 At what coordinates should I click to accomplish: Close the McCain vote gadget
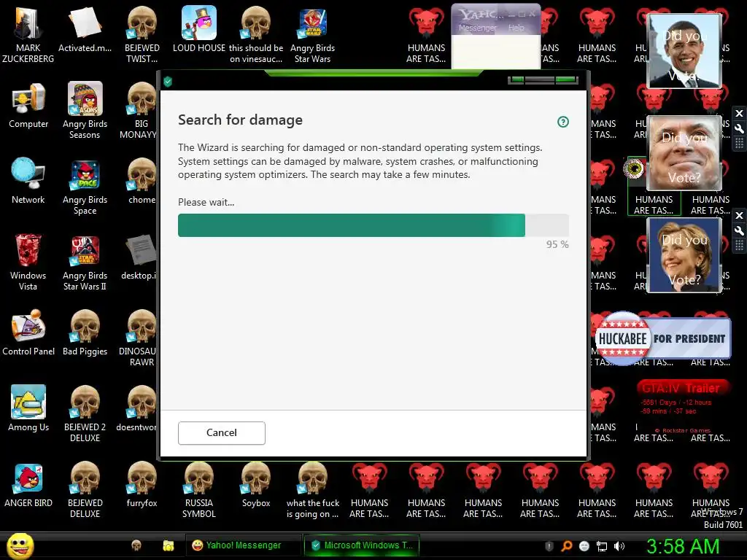click(x=739, y=113)
